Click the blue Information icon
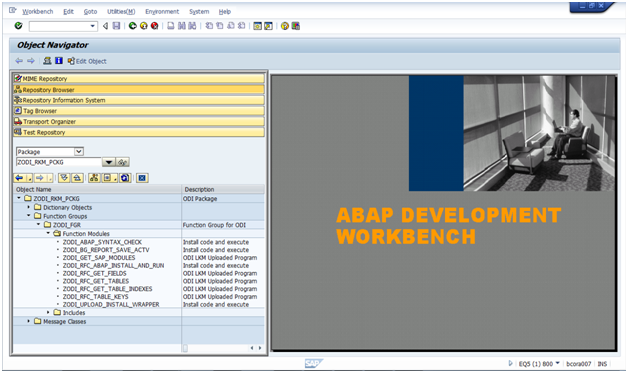Viewport: 628px width, 373px height. tap(59, 61)
